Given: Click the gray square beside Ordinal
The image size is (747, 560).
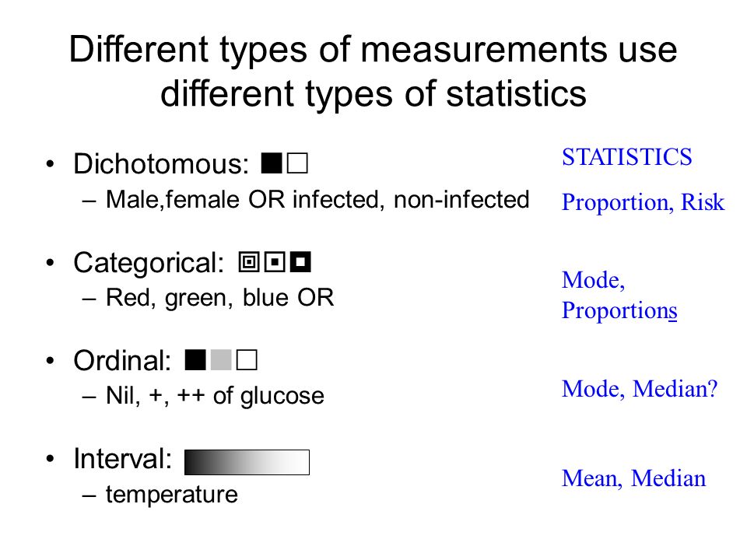Looking at the screenshot, I should tap(221, 360).
